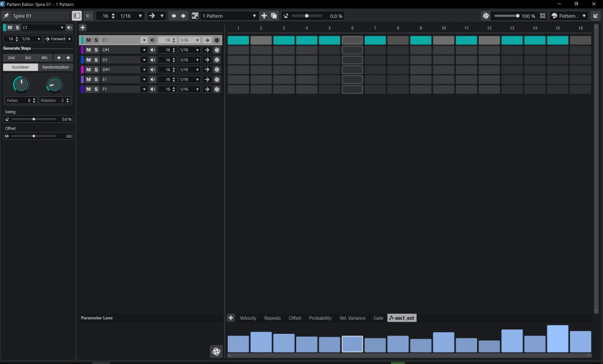
Task: Click the 3rd generate steps button
Action: tap(28, 58)
